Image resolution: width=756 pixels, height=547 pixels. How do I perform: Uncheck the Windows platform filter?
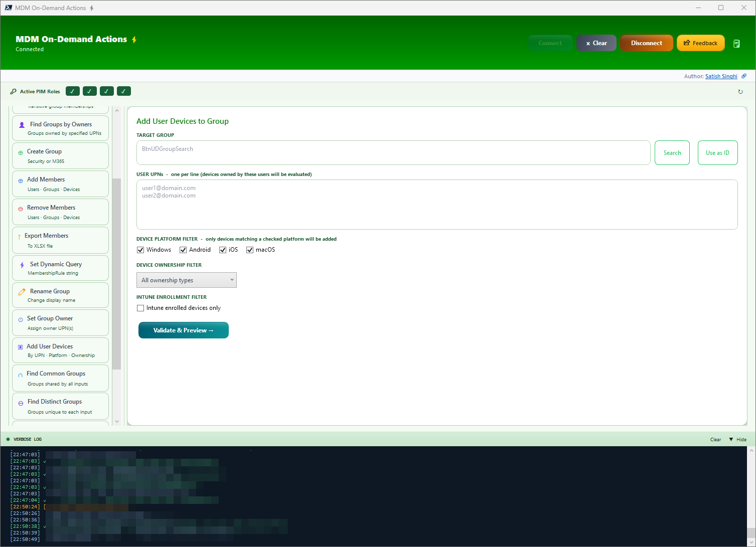[x=140, y=249]
